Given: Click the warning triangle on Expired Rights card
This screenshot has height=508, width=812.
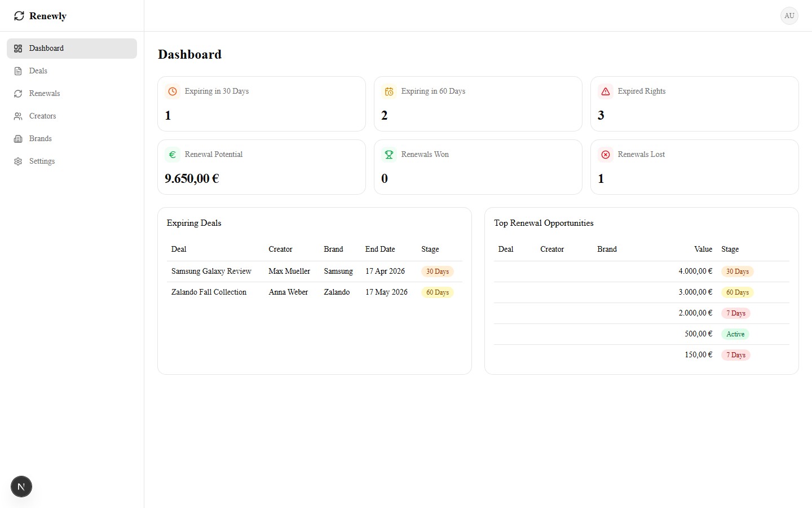Looking at the screenshot, I should [606, 91].
